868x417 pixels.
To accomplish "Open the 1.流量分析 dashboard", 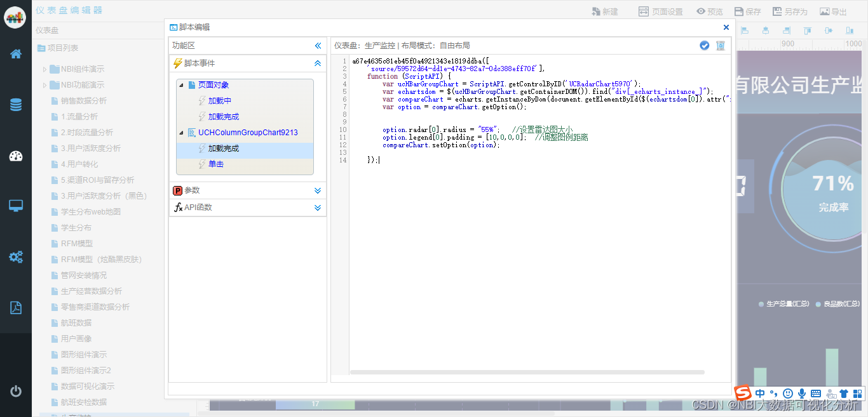I will coord(79,117).
